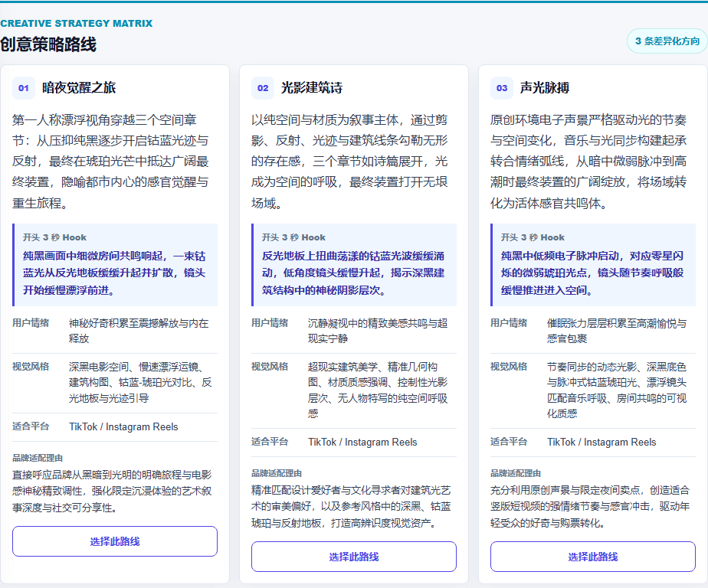Click the Hook text starting 纯黑画面中细微房间共鸣

tap(114, 273)
